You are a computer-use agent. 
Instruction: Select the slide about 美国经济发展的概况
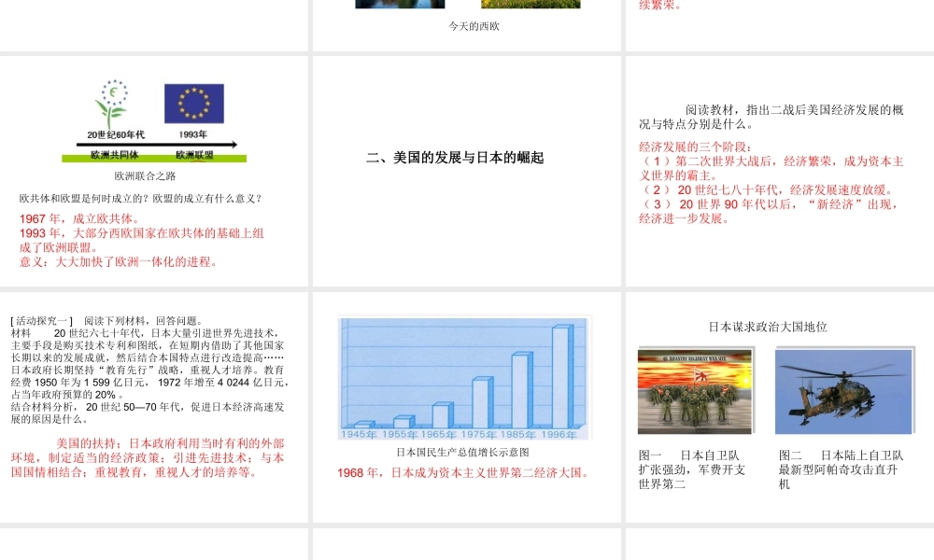pos(780,171)
